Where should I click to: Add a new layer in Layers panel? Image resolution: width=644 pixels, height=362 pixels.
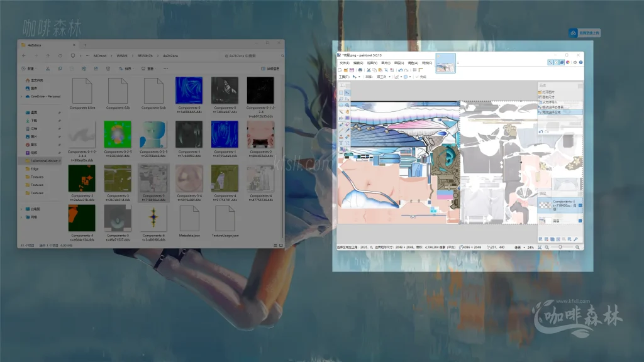(x=540, y=239)
